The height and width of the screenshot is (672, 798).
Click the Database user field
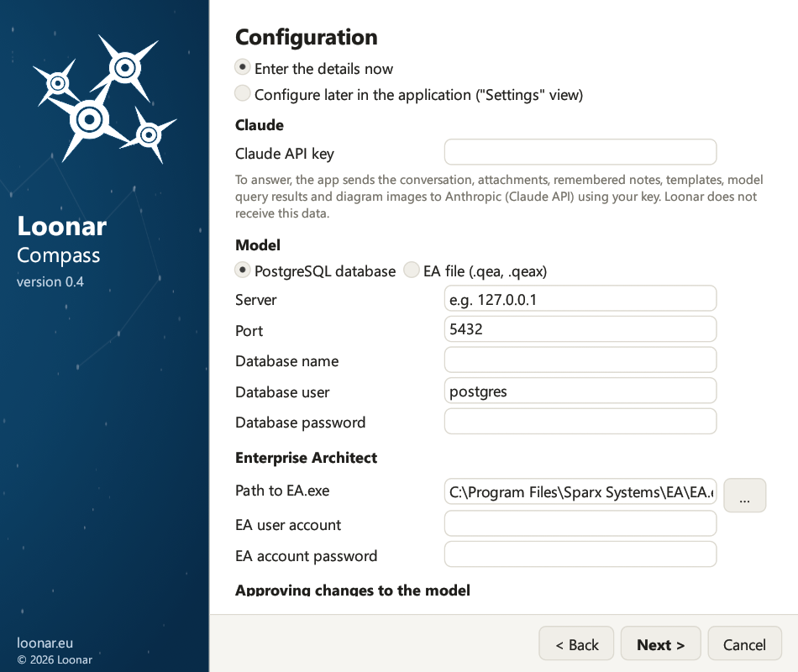[x=580, y=391]
